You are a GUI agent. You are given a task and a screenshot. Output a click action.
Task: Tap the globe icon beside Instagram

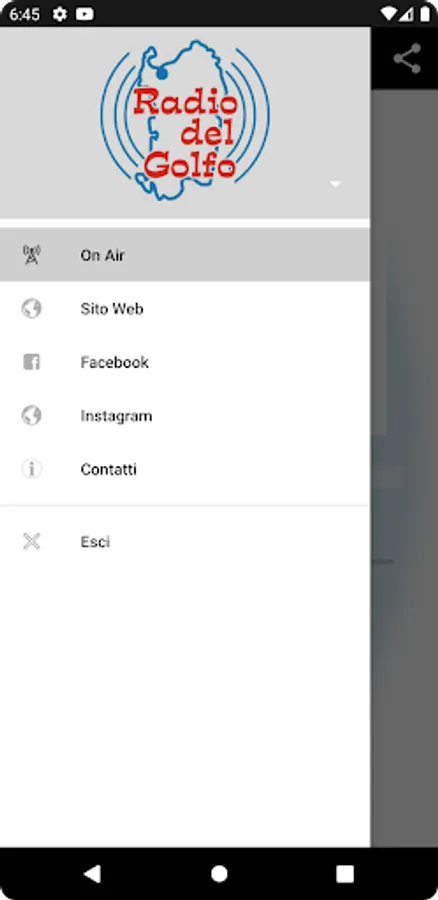(32, 415)
